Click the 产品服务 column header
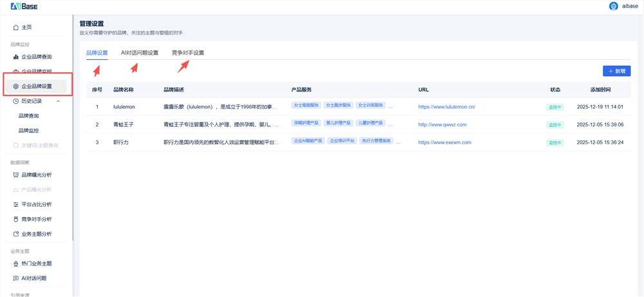Screen dimensions: 644x297 [x=301, y=90]
